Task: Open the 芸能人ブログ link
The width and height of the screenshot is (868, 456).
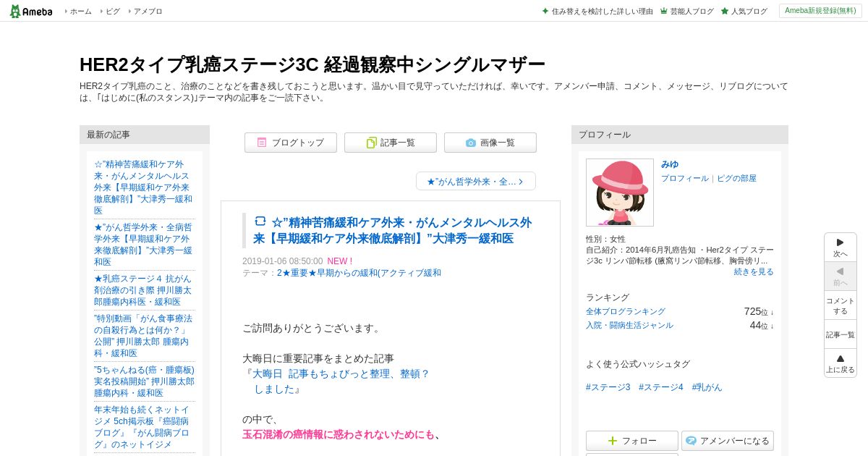Action: click(x=692, y=11)
